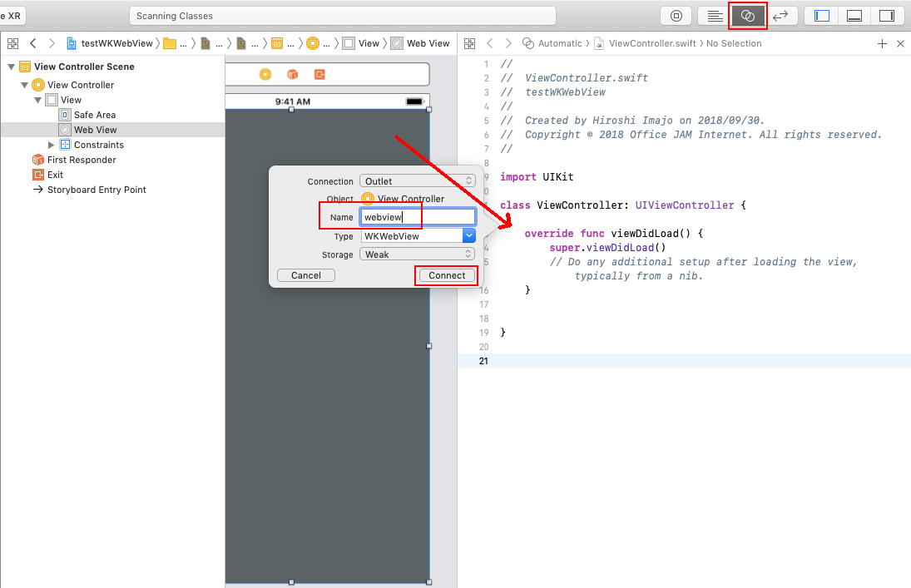Switch to the Standard editor mode
This screenshot has width=911, height=588.
coord(714,16)
